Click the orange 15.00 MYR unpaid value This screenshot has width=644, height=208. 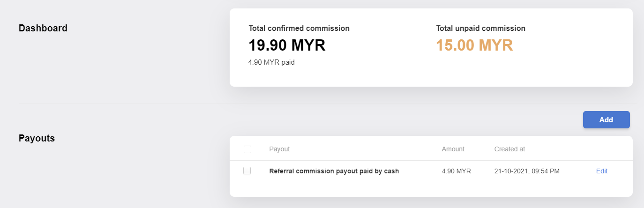474,45
